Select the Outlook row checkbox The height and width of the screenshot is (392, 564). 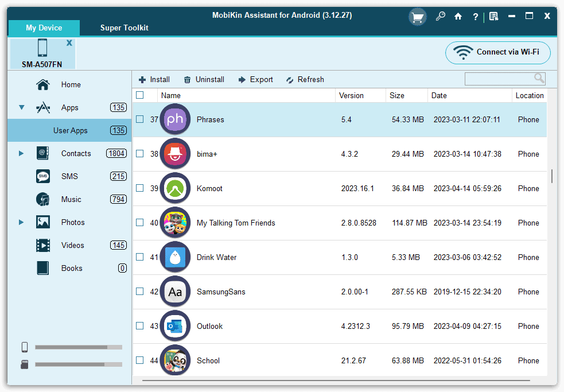(x=140, y=326)
